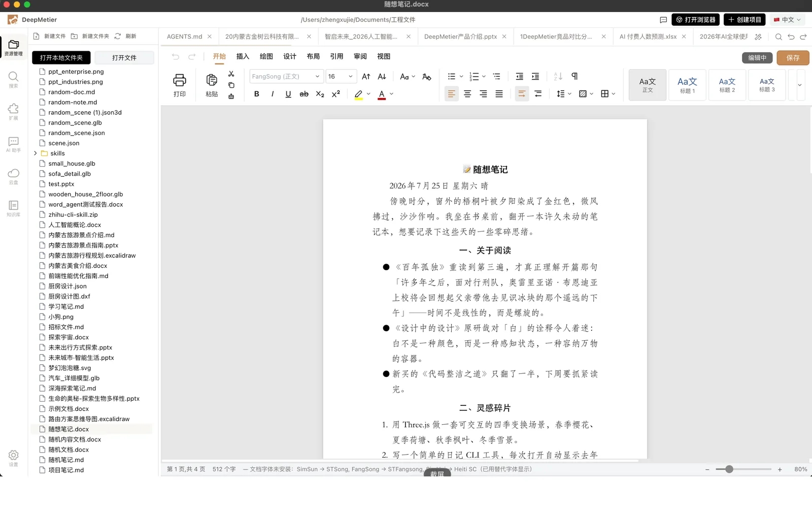812x508 pixels.
Task: Open the cloud drive sidebar icon
Action: point(14,176)
